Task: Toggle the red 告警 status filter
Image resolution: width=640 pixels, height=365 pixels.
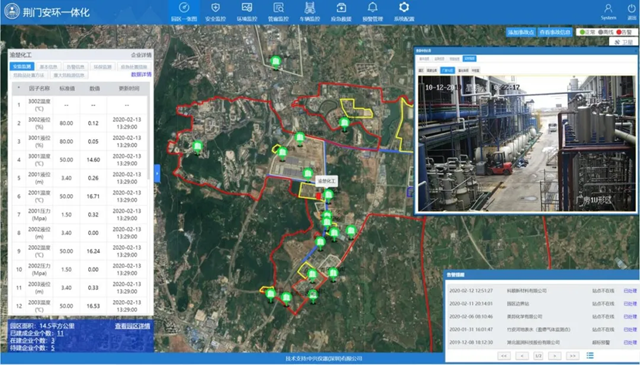Action: (x=624, y=32)
